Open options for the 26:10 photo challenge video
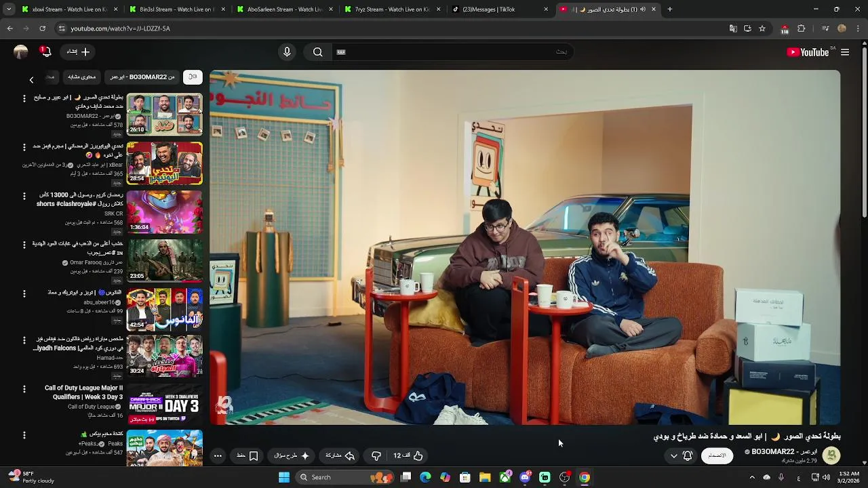This screenshot has height=488, width=868. click(24, 98)
